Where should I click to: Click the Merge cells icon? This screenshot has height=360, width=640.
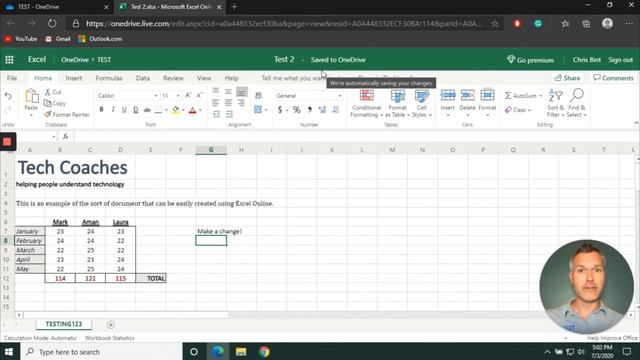coord(258,109)
